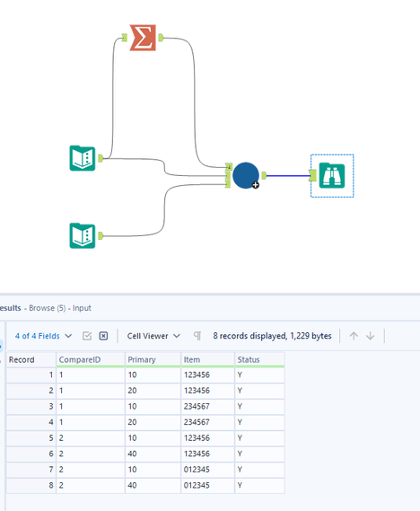Image resolution: width=420 pixels, height=511 pixels.
Task: Open the Cell Viewer dropdown
Action: (153, 336)
